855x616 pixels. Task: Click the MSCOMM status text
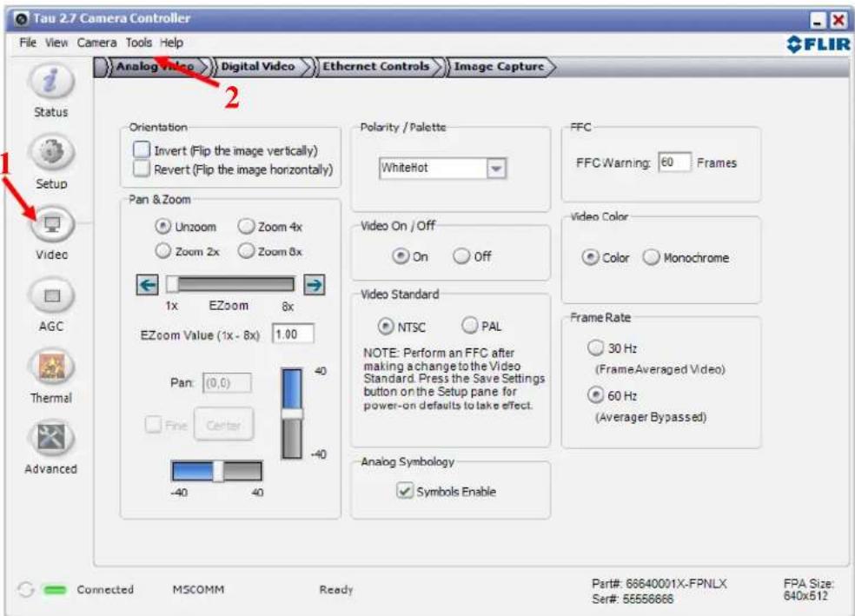tap(198, 589)
